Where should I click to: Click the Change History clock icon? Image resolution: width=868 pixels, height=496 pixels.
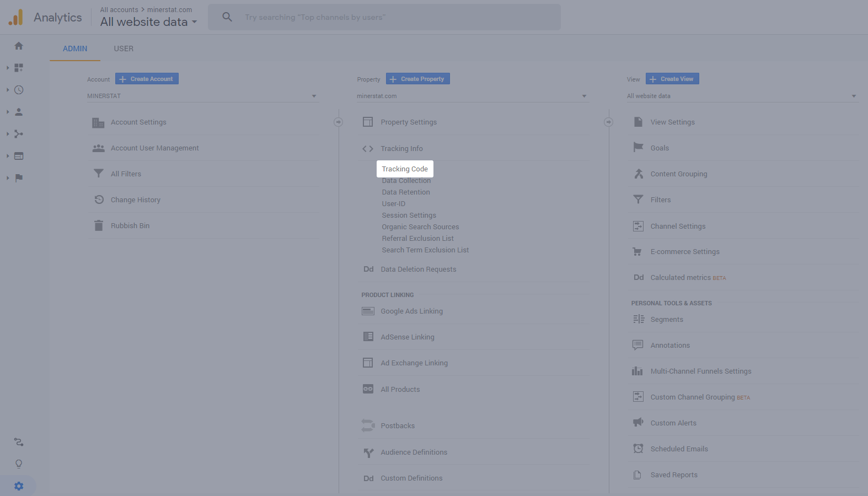99,200
